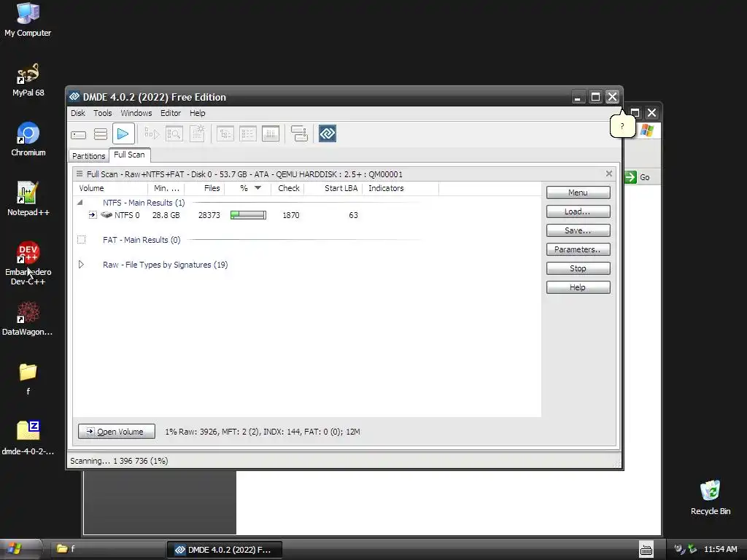
Task: Open My Computer desktop icon
Action: [28, 20]
